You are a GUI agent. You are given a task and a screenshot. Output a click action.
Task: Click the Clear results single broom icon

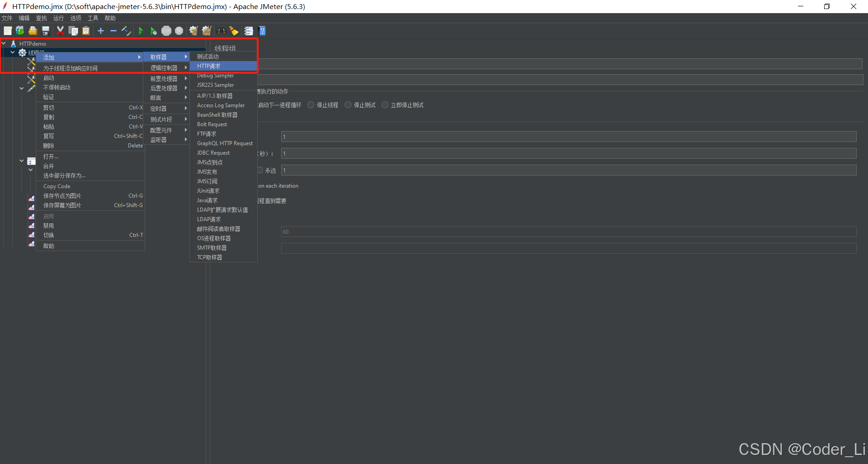pos(193,31)
